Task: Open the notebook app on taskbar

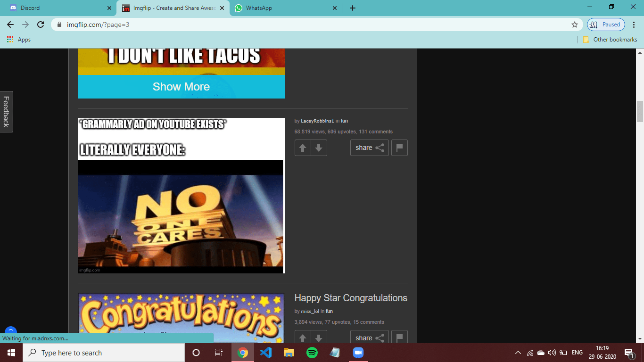Action: pyautogui.click(x=335, y=353)
